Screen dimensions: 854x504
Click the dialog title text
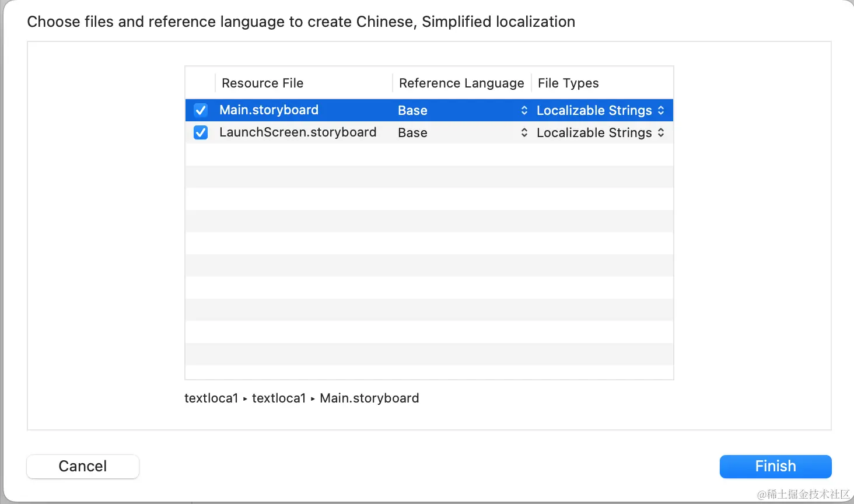click(301, 22)
